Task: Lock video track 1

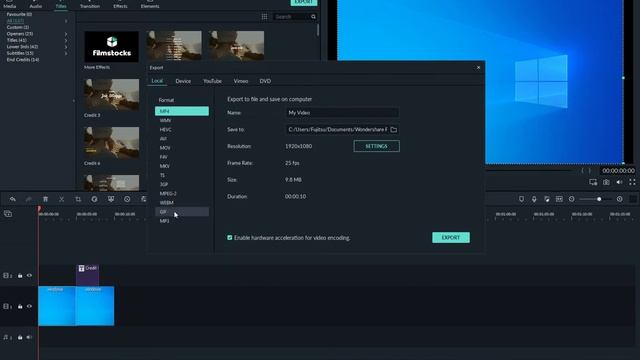Action: pyautogui.click(x=20, y=306)
